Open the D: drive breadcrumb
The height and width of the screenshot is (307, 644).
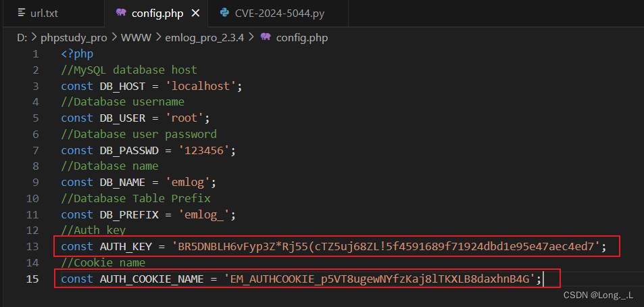(22, 38)
